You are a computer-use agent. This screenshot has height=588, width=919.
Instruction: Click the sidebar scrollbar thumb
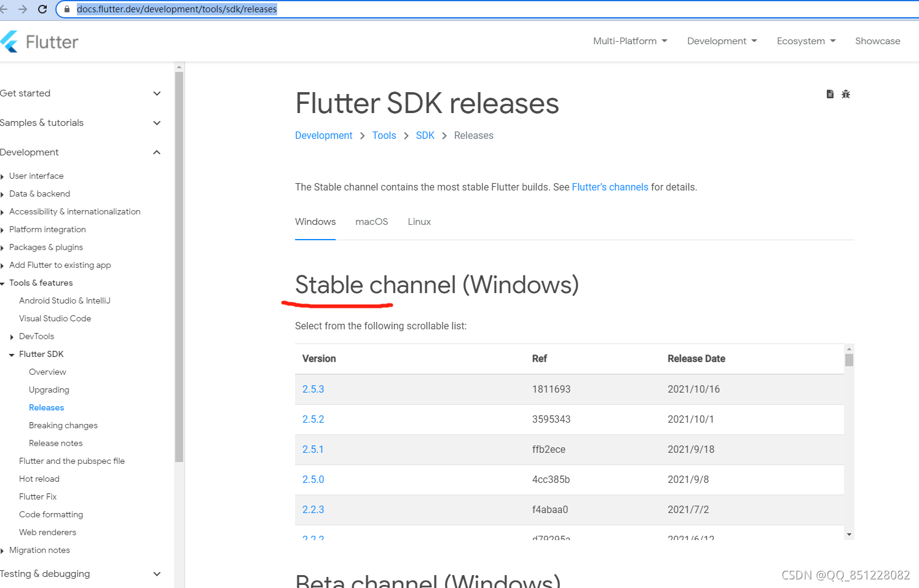pyautogui.click(x=179, y=267)
